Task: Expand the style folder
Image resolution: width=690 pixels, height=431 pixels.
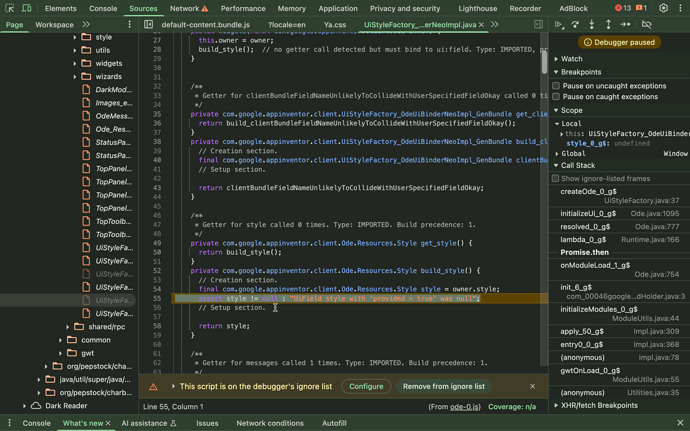Action: (74, 37)
